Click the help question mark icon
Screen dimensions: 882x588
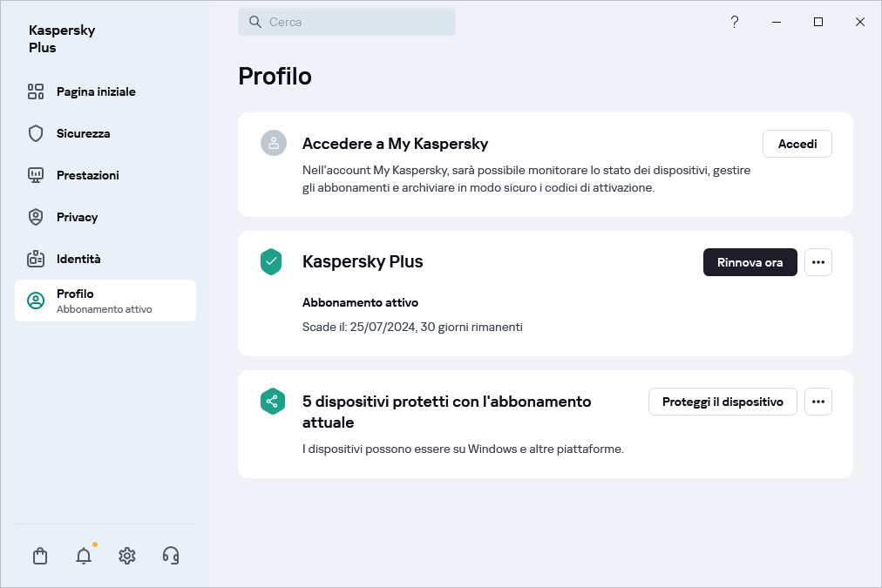pos(735,22)
